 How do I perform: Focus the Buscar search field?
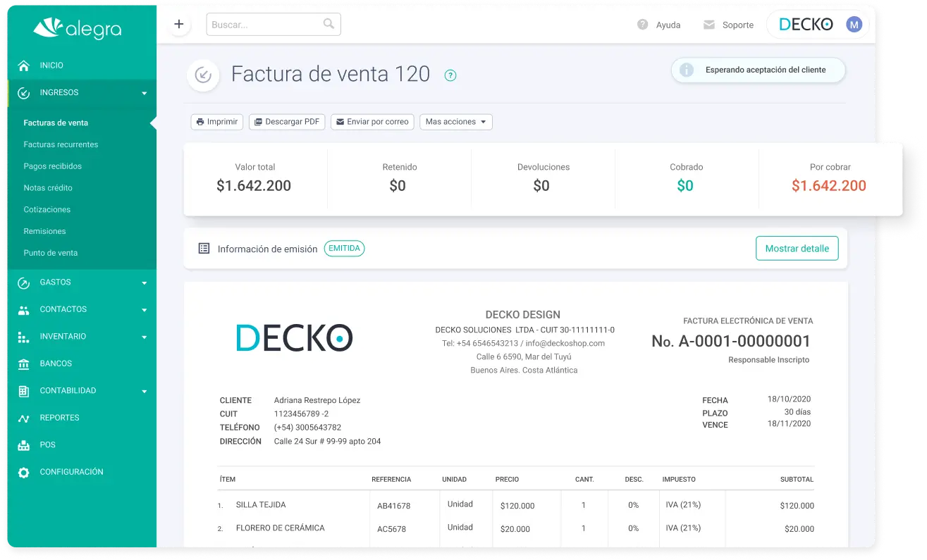click(x=265, y=25)
